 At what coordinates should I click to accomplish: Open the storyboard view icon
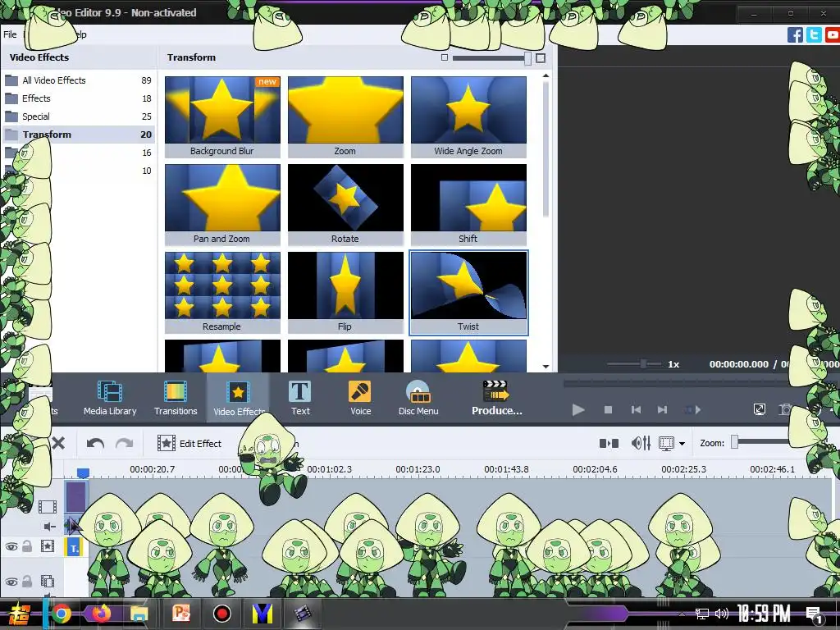coord(609,443)
